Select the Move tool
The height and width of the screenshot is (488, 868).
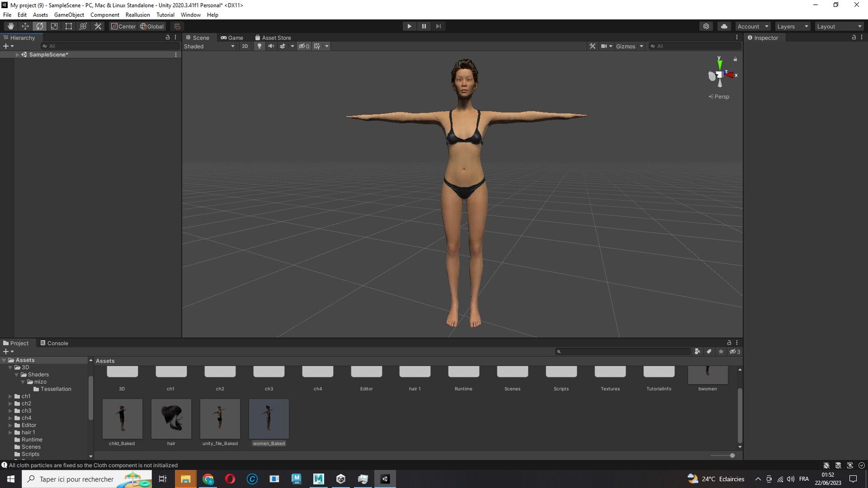coord(25,26)
